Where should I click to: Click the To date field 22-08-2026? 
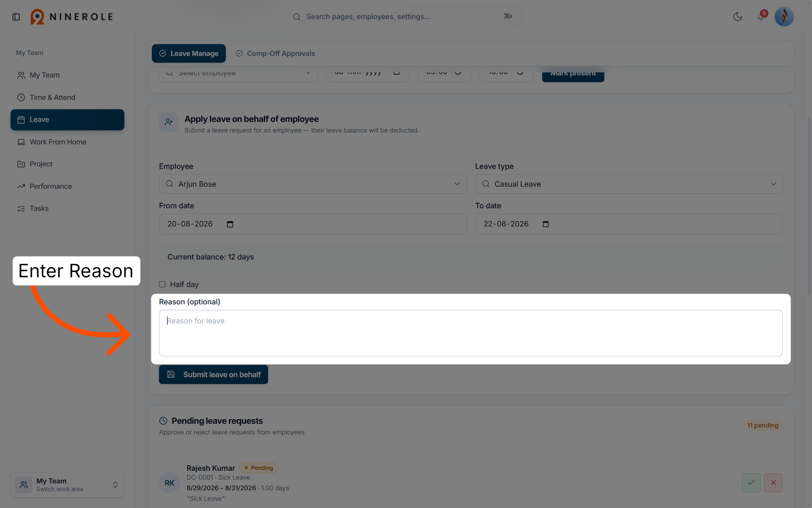[628, 224]
